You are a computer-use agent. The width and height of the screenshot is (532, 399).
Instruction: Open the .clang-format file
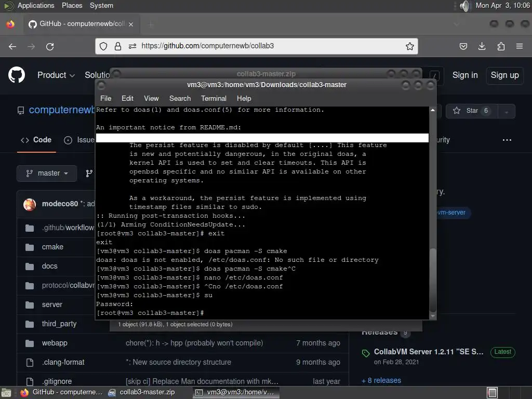(x=63, y=362)
